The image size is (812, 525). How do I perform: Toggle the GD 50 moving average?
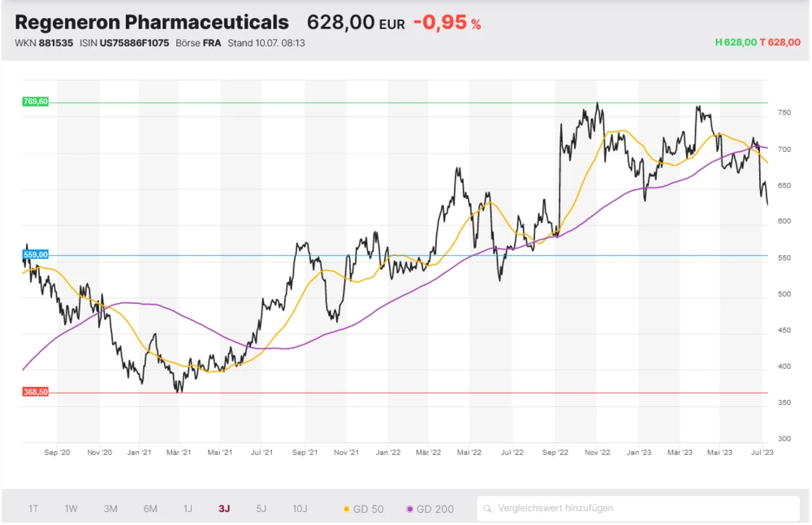[x=364, y=509]
